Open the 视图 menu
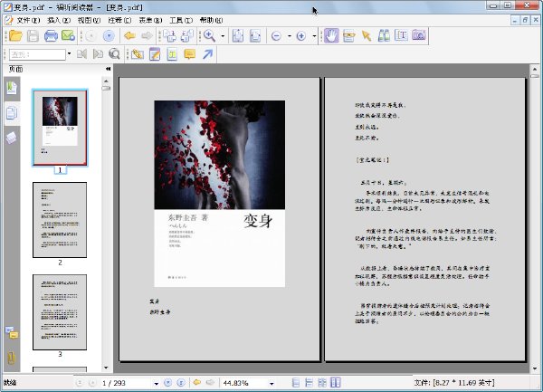This screenshot has width=543, height=392. point(89,21)
